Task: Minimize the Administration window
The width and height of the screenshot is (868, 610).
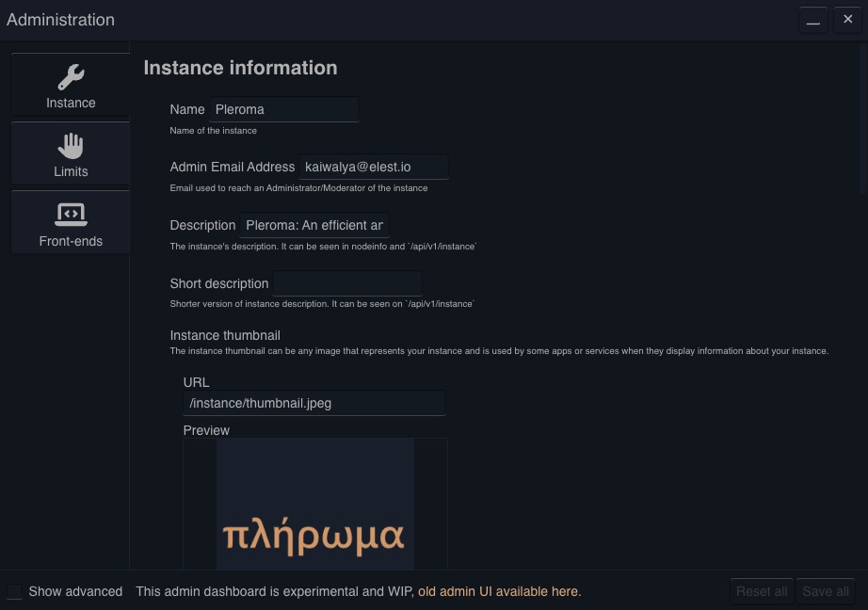Action: 812,19
